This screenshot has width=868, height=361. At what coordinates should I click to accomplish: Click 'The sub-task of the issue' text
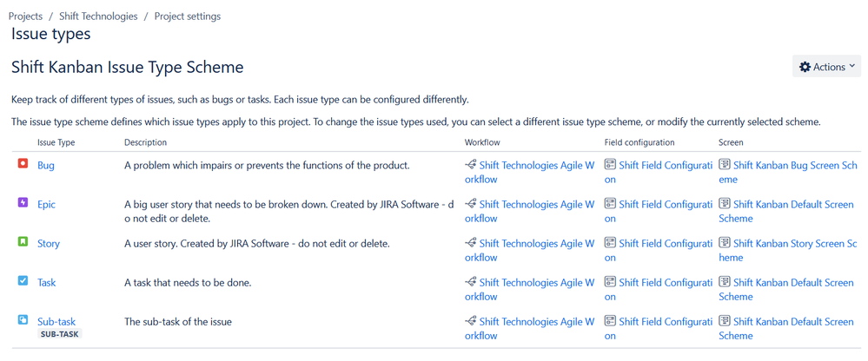click(178, 322)
